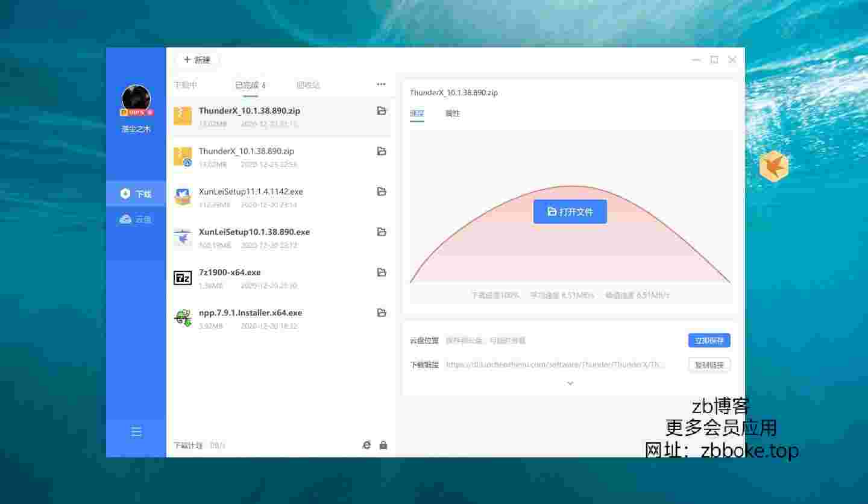
Task: Switch to the 速度 tab in details panel
Action: [x=417, y=113]
